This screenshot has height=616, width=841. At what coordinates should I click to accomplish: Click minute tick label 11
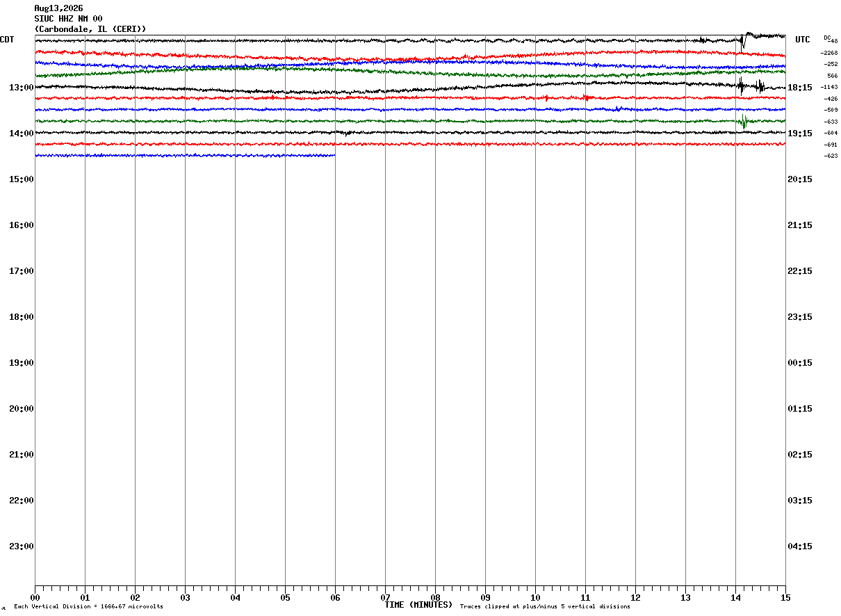click(585, 598)
